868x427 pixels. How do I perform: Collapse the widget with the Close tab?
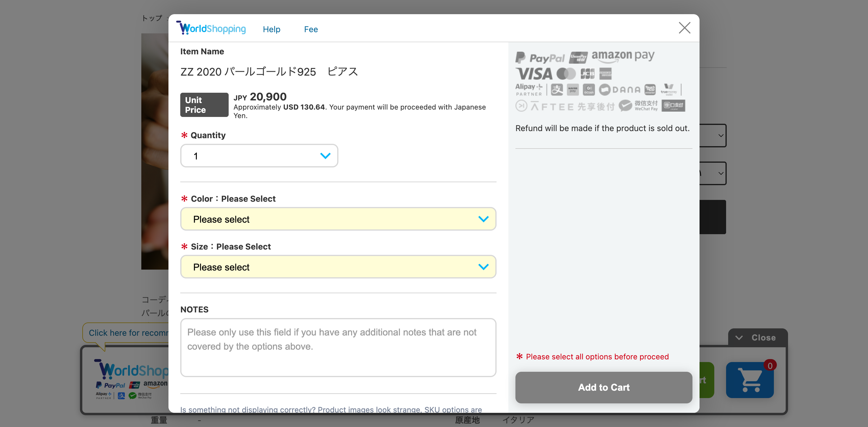758,338
